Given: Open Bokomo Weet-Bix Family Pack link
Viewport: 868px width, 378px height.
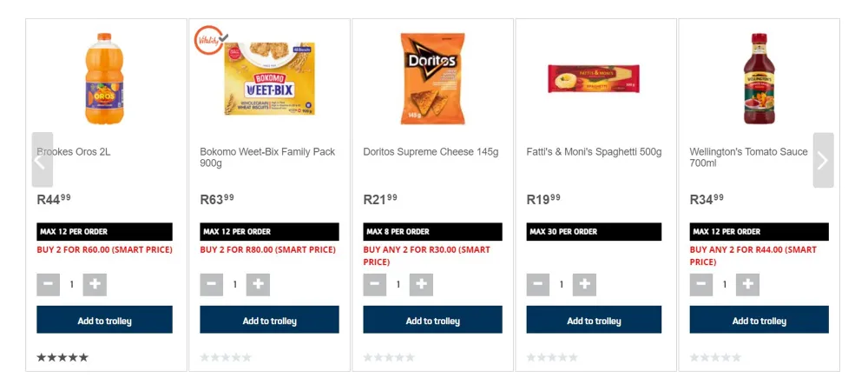Looking at the screenshot, I should pyautogui.click(x=267, y=157).
